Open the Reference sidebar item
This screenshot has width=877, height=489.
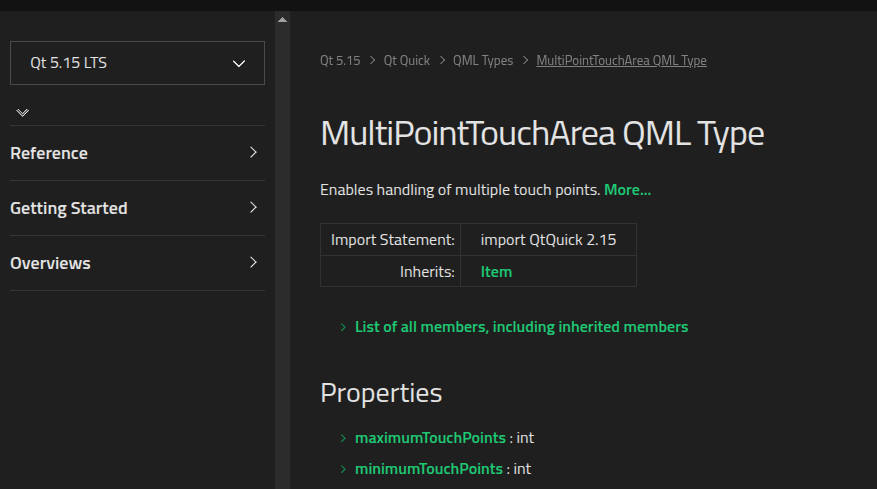49,153
